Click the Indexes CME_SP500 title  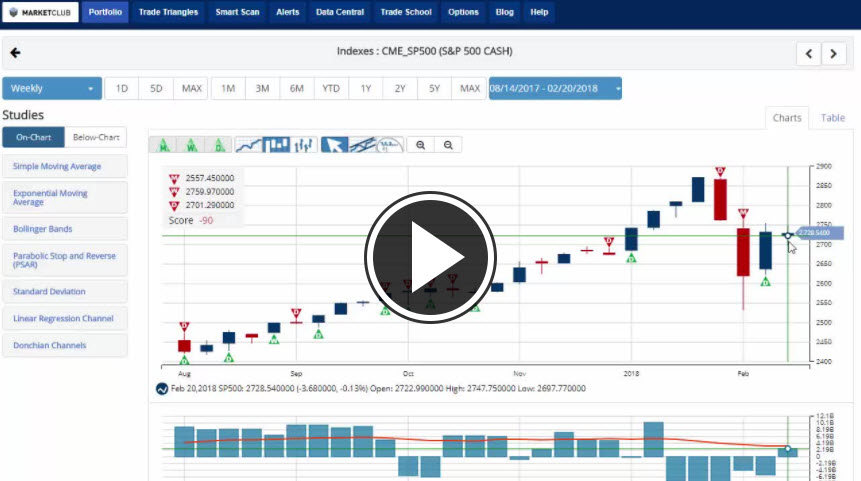point(424,51)
